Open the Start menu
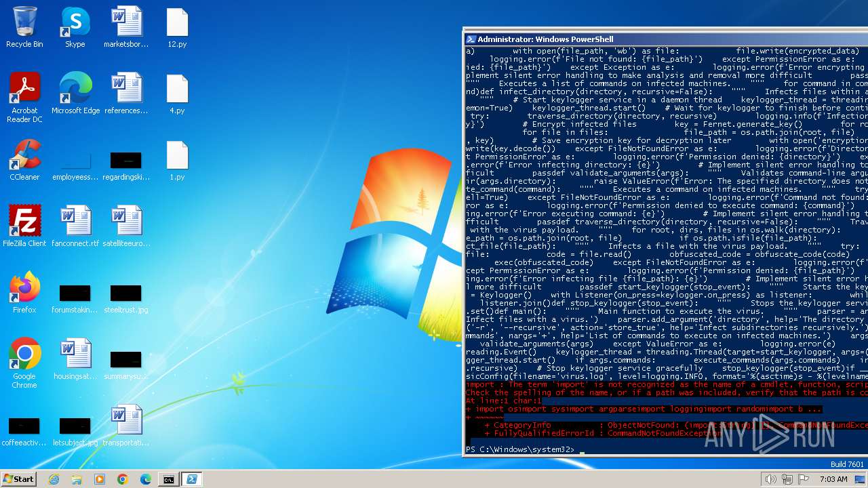The width and height of the screenshot is (868, 488). coord(19,479)
